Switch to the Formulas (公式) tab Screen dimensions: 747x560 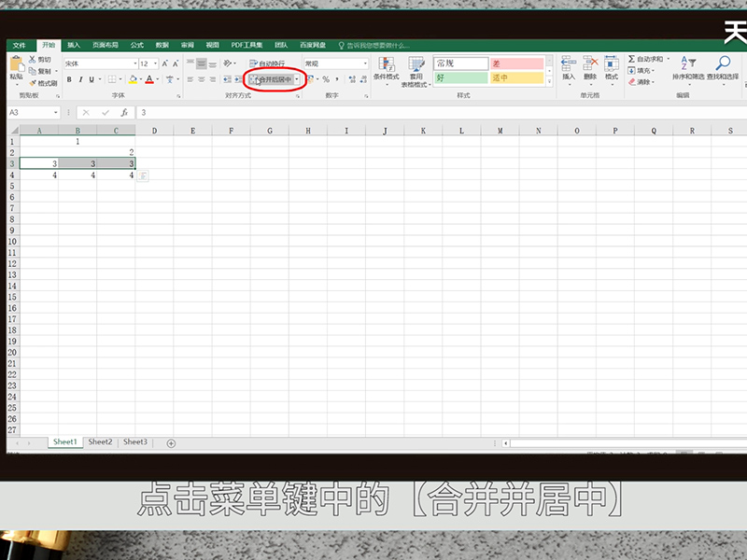click(136, 45)
